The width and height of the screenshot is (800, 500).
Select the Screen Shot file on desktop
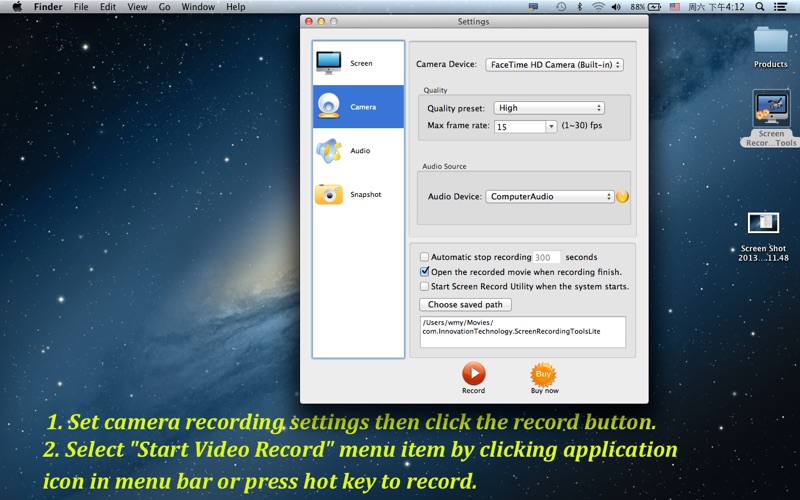coord(763,223)
